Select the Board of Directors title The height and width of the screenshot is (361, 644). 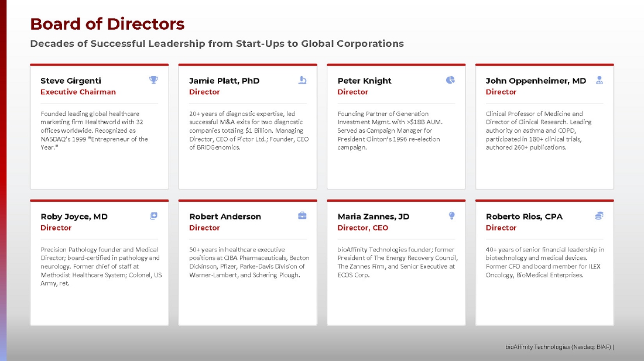tap(107, 24)
